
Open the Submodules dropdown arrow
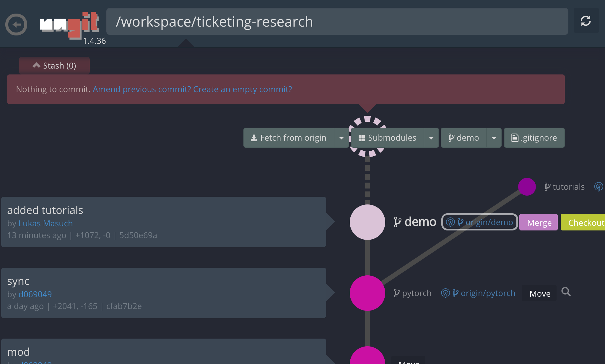431,138
